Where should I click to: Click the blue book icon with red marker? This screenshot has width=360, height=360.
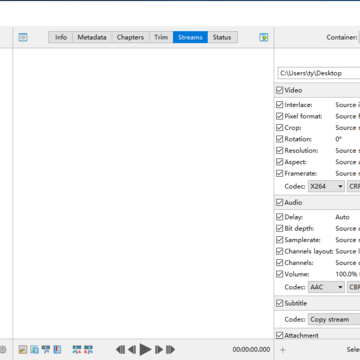[57, 349]
